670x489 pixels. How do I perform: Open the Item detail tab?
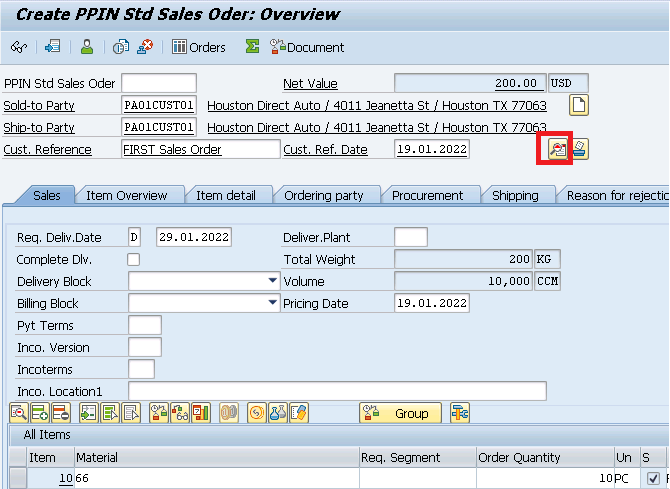point(226,195)
